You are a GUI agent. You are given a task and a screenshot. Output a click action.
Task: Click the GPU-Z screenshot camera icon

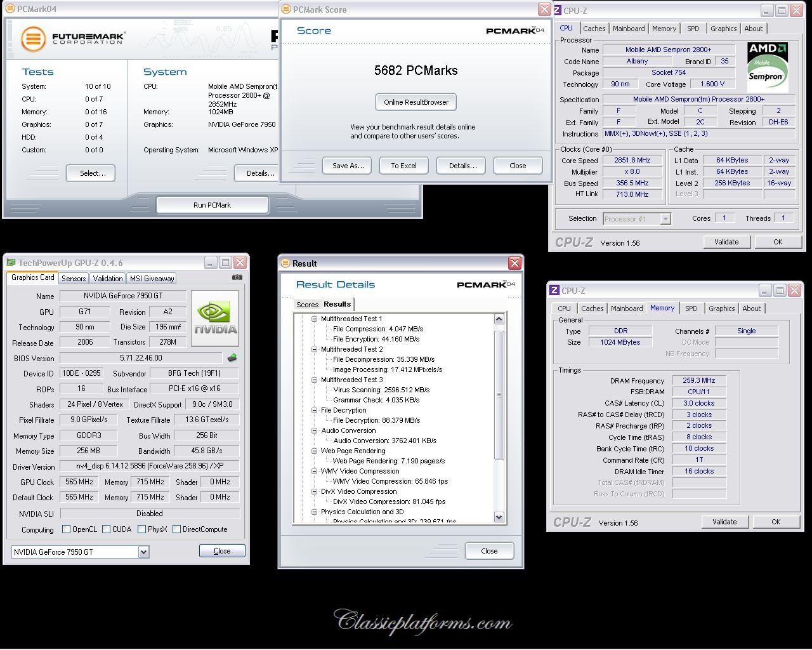[237, 277]
